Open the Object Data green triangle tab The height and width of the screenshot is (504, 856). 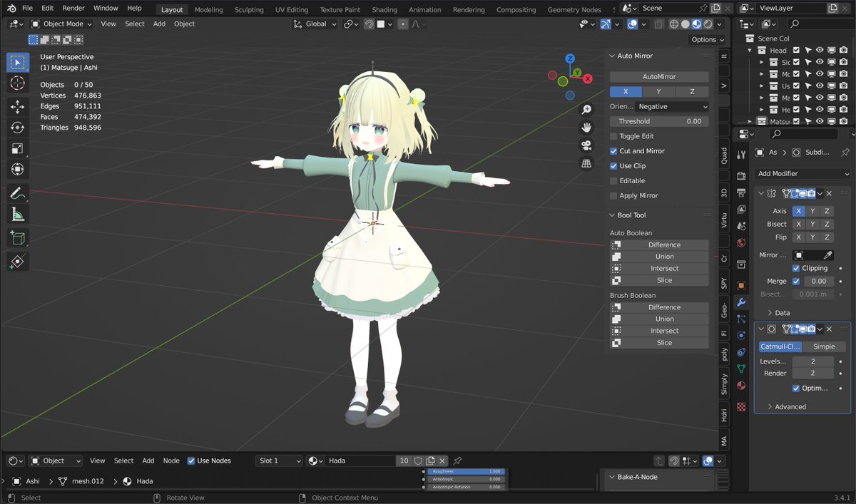point(741,369)
